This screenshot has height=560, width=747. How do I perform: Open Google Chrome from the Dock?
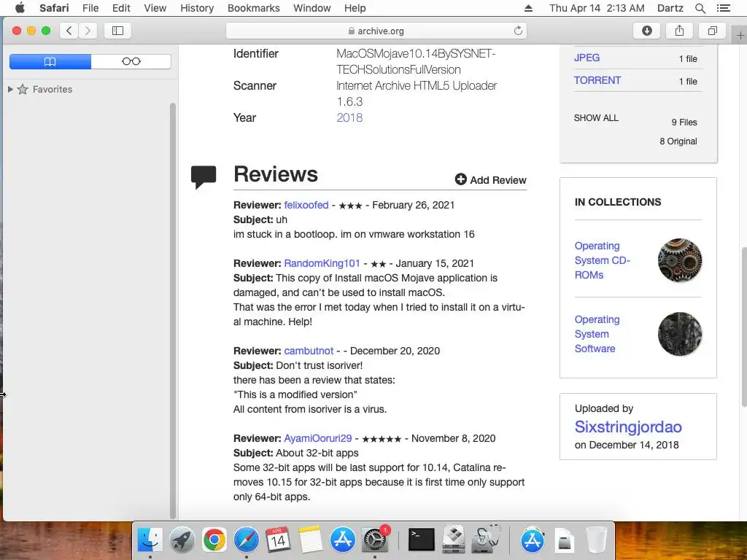214,540
